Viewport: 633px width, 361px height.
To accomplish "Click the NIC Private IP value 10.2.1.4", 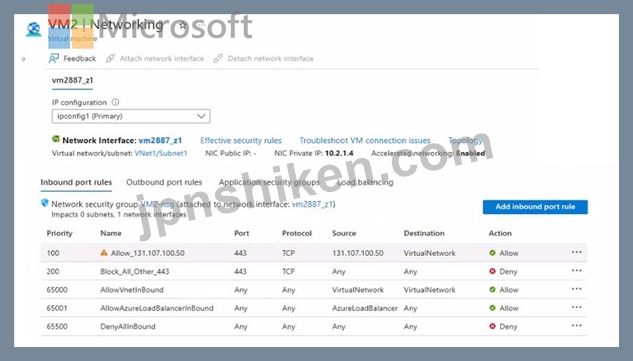I will click(339, 153).
